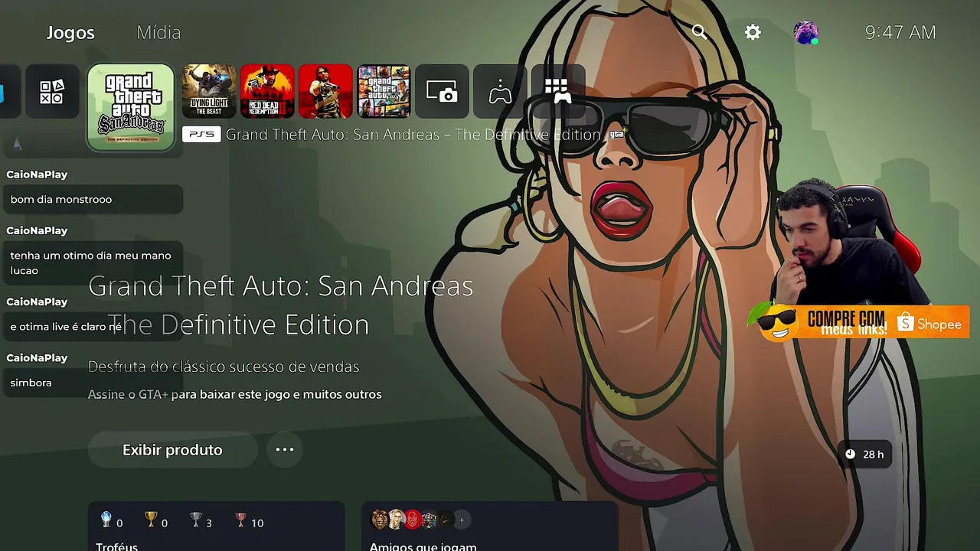The image size is (980, 551).
Task: Open the Troféus card
Action: [x=216, y=527]
